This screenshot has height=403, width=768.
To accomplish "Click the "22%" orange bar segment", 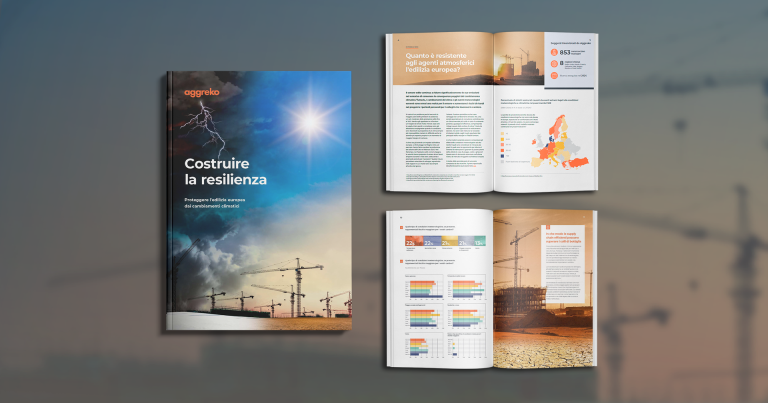I will (414, 241).
